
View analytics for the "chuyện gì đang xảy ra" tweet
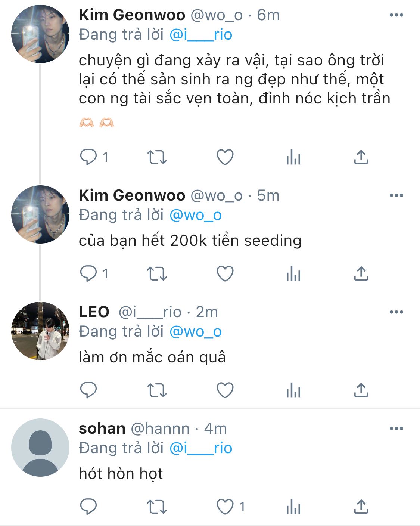click(x=293, y=157)
